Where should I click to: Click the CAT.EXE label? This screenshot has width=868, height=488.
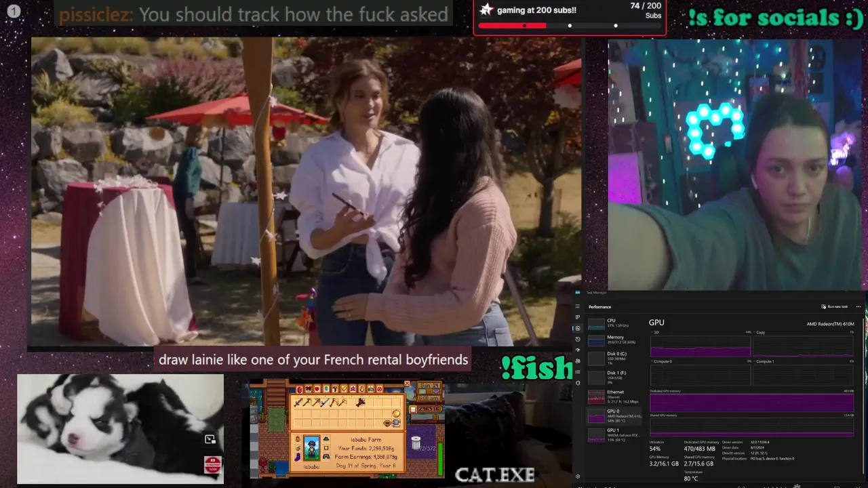[x=494, y=474]
